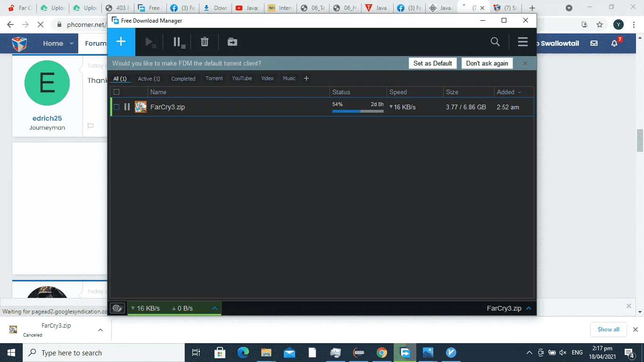The height and width of the screenshot is (362, 644).
Task: Select the YouTube filter tab
Action: (242, 78)
